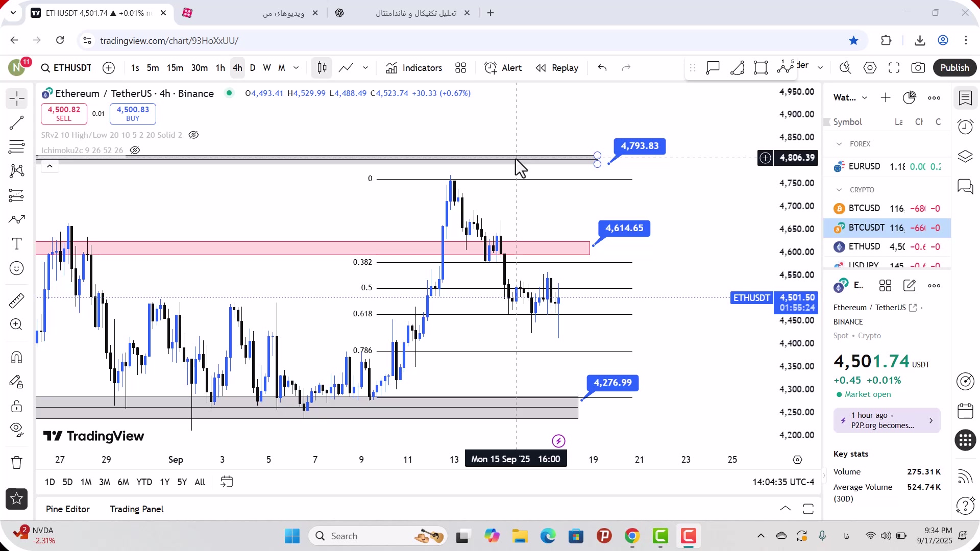Take a chart snapshot with camera

(x=918, y=68)
